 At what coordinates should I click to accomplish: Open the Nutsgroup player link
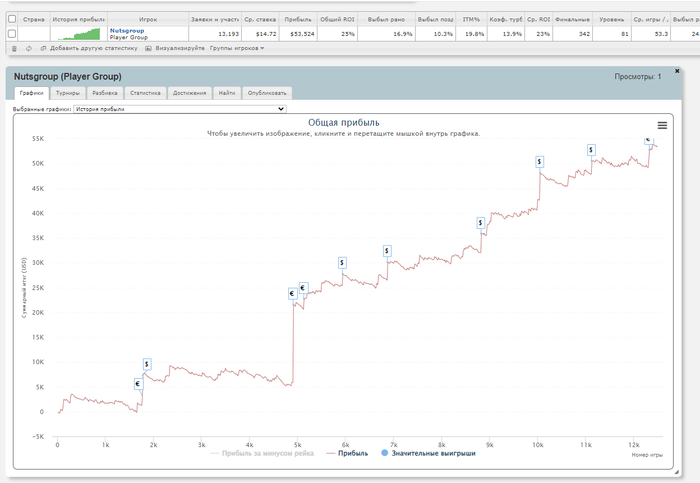[x=126, y=30]
